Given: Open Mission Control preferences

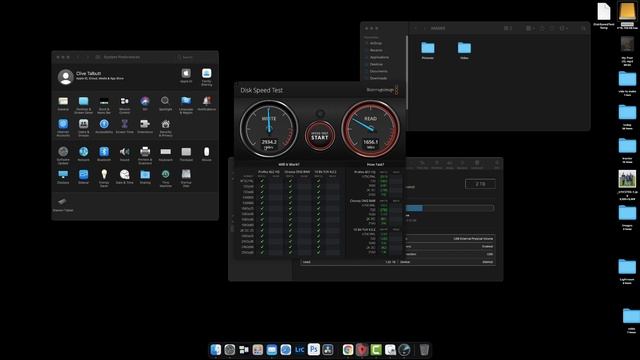Looking at the screenshot, I should point(124,104).
